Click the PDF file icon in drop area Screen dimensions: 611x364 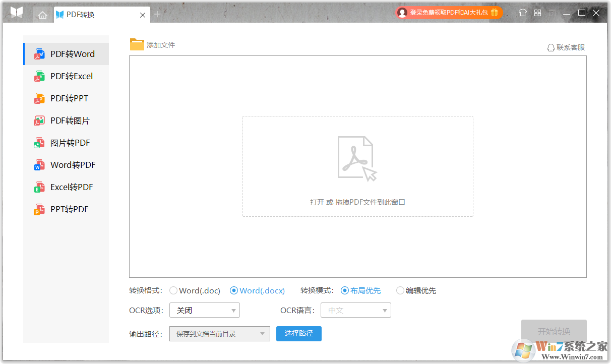[357, 158]
